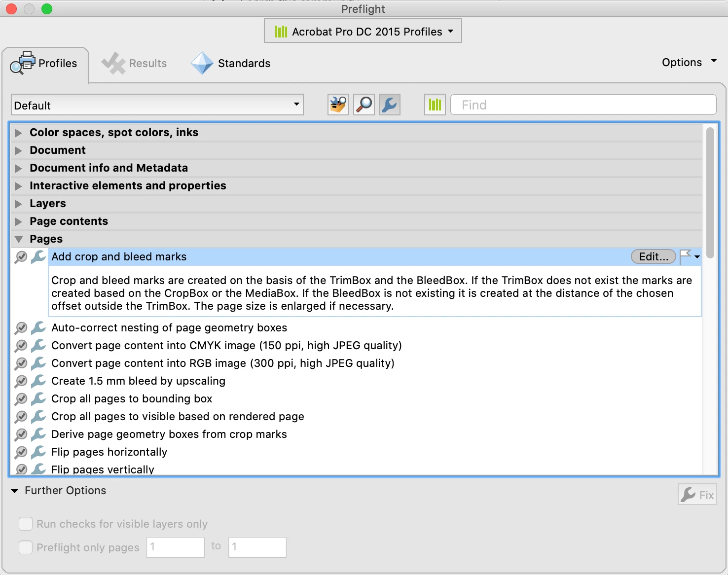Click check icon for Convert to RGB image
728x575 pixels.
point(21,363)
